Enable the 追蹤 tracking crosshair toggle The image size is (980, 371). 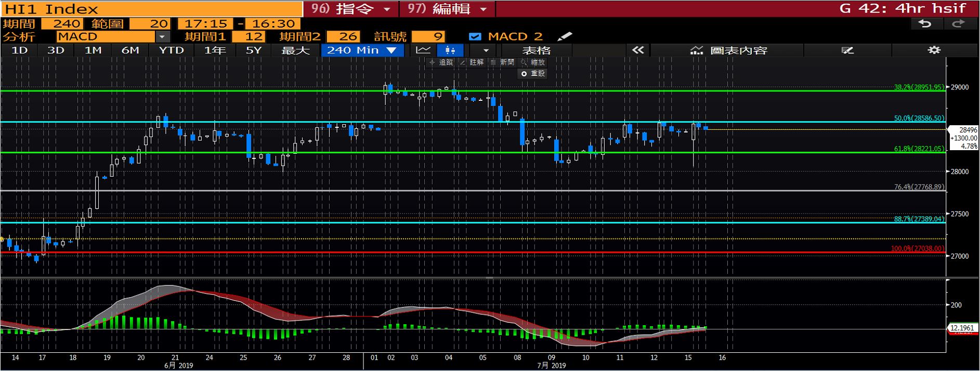click(x=441, y=62)
